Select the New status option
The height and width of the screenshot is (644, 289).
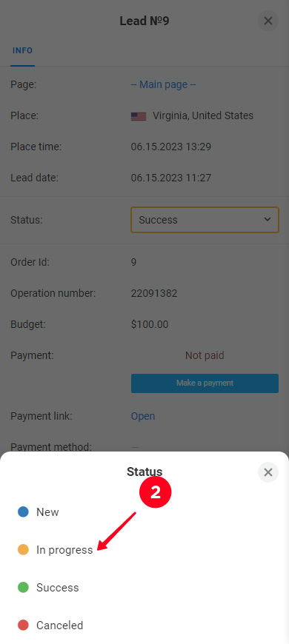click(x=47, y=512)
